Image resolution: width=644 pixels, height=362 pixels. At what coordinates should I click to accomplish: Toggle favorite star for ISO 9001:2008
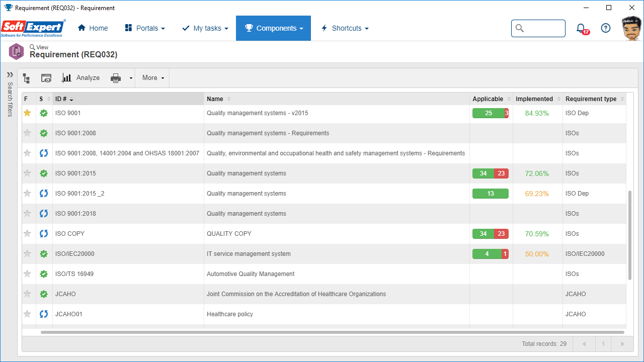pos(27,133)
